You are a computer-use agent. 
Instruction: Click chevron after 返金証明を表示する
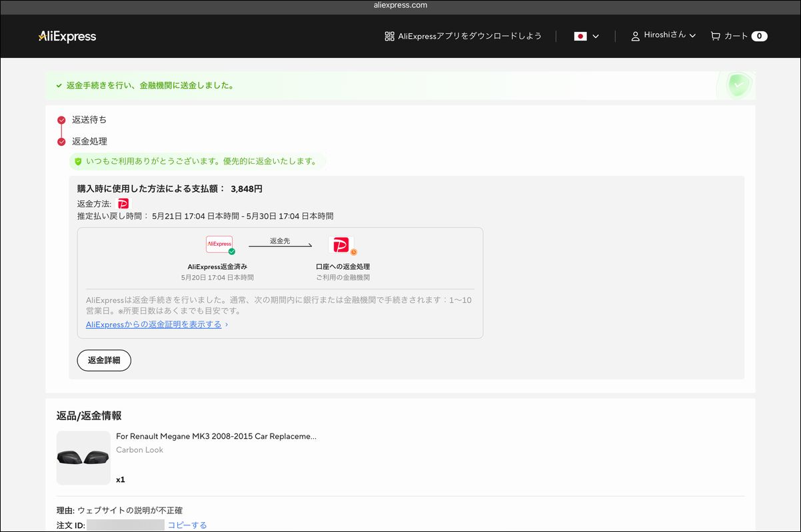click(227, 325)
